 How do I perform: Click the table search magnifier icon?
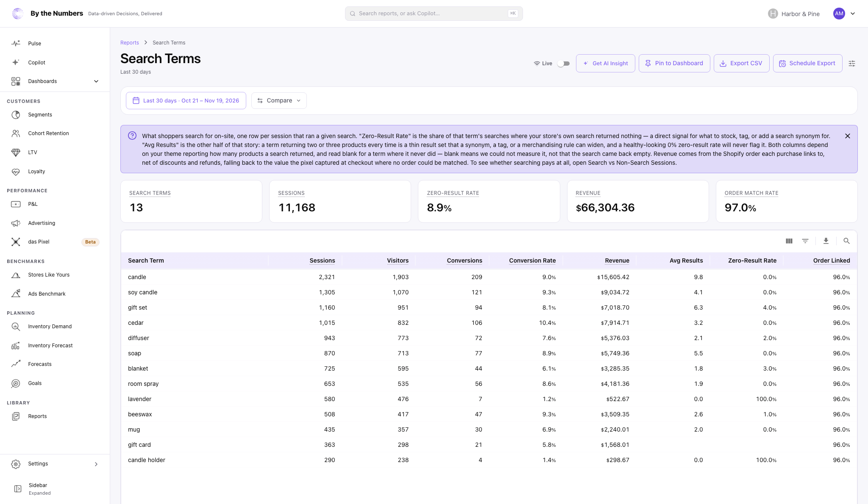[846, 241]
